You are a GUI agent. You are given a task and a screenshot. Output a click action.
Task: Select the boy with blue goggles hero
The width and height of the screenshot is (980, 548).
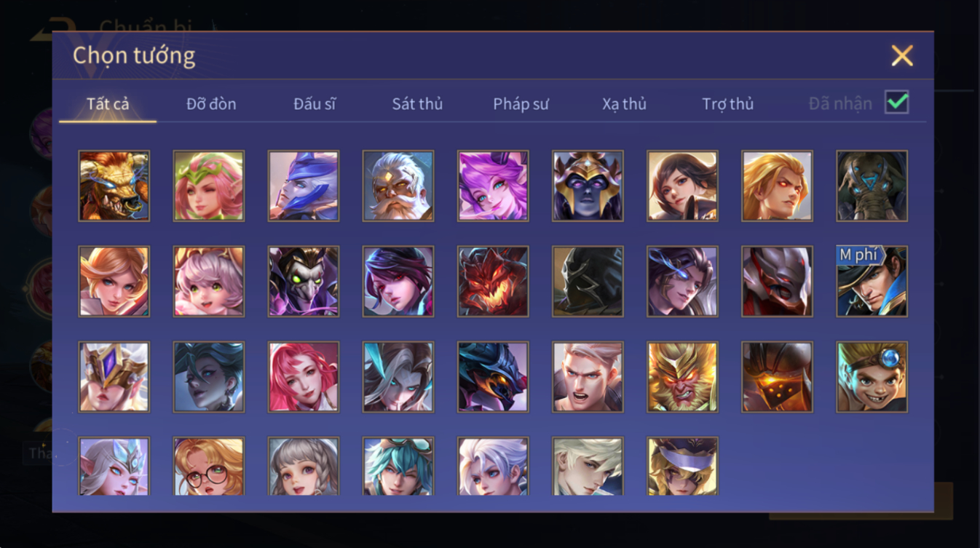click(872, 377)
